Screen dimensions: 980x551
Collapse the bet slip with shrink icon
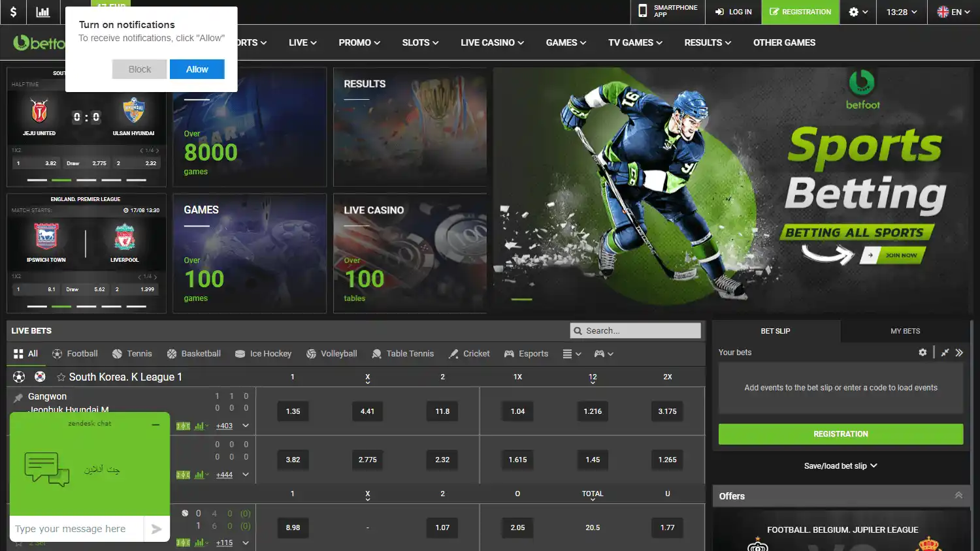(945, 353)
